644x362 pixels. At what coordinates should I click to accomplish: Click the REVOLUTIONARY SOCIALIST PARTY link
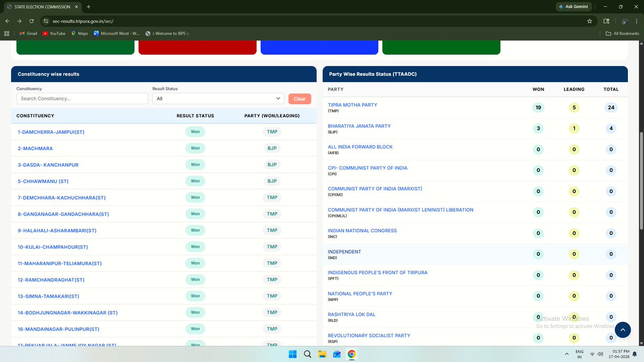click(x=369, y=335)
